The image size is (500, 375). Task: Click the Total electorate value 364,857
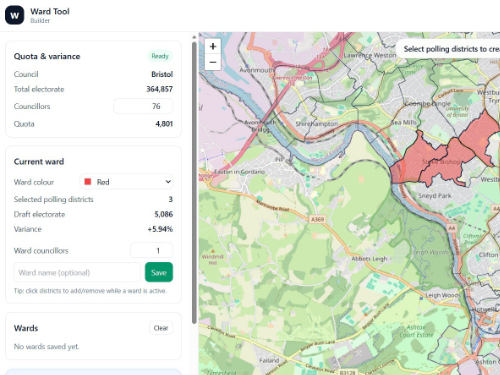[159, 89]
